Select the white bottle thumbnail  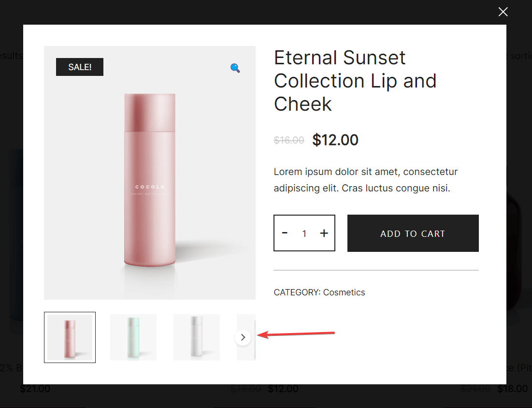197,337
